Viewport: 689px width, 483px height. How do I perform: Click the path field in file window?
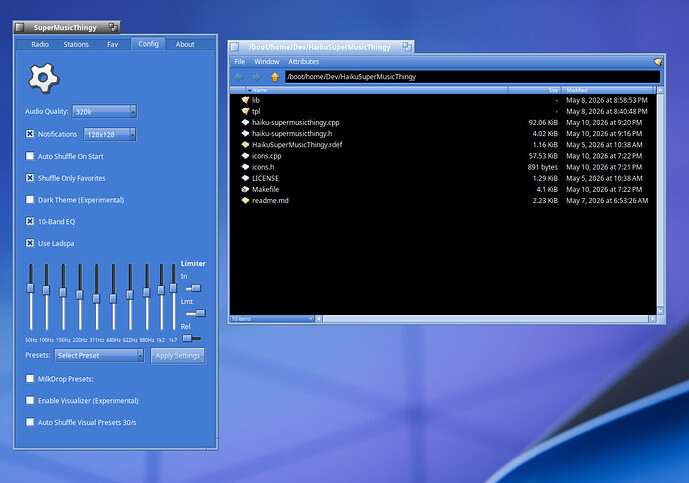coord(472,77)
